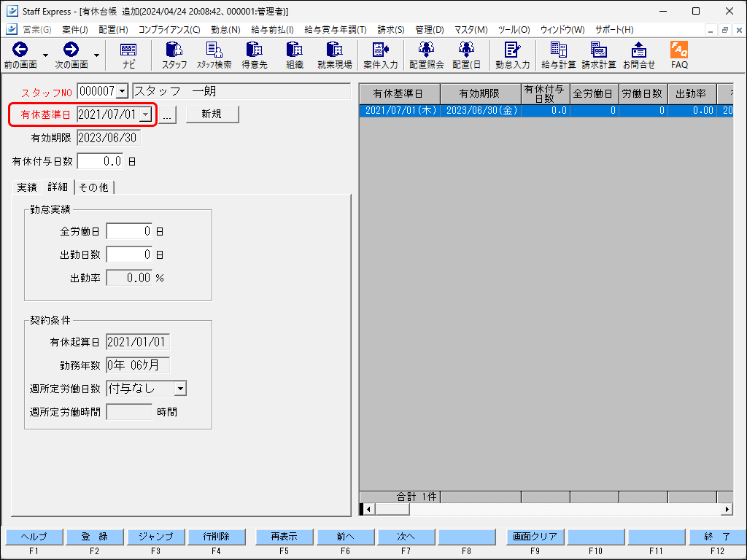
Task: Click the 行削除 F4 button
Action: pos(216,537)
